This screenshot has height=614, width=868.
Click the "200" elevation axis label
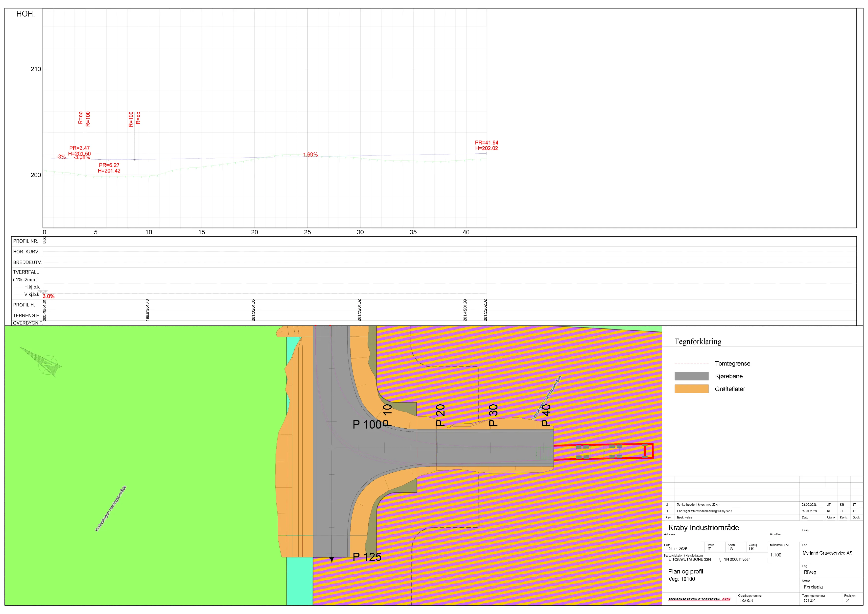pos(36,175)
